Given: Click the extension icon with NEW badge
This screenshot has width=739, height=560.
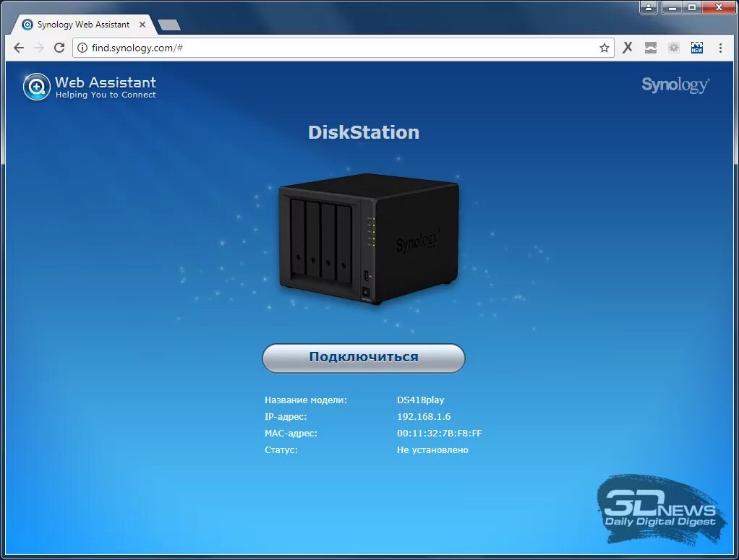Looking at the screenshot, I should [696, 48].
